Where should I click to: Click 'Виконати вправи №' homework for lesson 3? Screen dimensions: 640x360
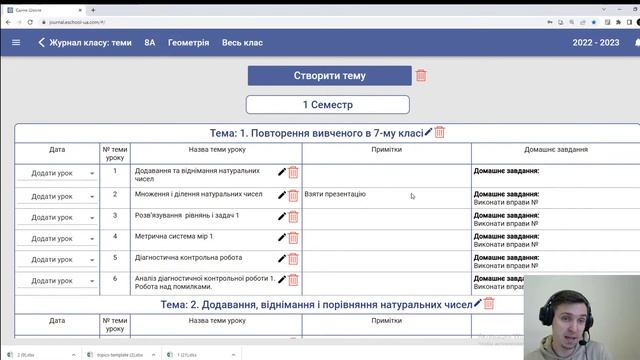point(506,224)
